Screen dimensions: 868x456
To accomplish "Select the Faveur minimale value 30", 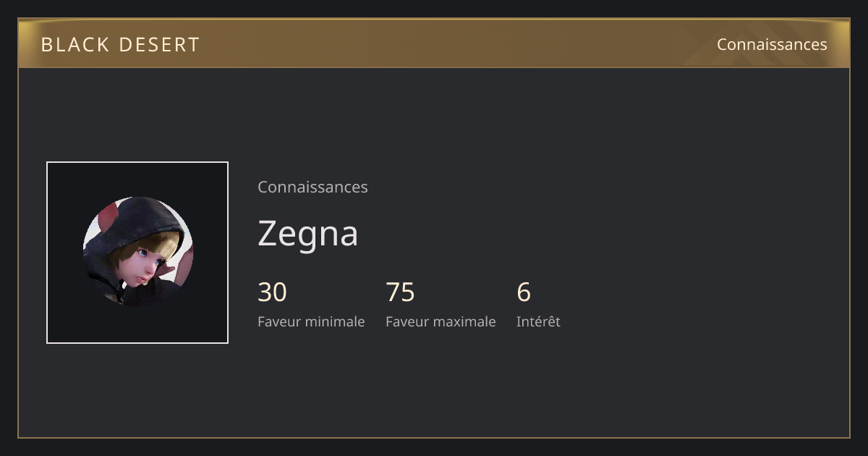I will [272, 292].
